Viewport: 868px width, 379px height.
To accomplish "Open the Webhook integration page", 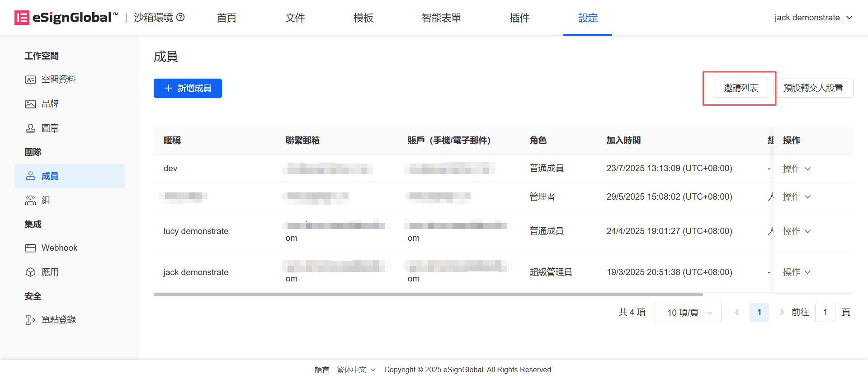I will coord(59,248).
